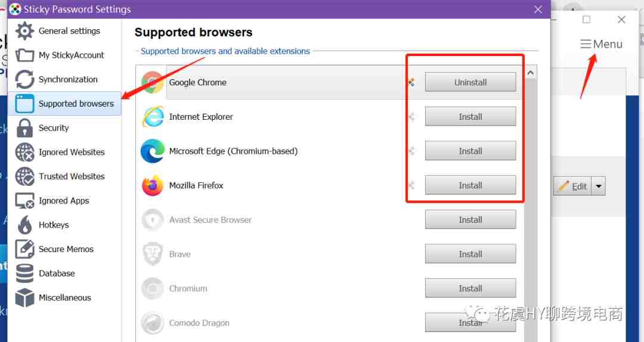This screenshot has width=644, height=342.
Task: Click the General settings gear icon
Action: [x=24, y=31]
